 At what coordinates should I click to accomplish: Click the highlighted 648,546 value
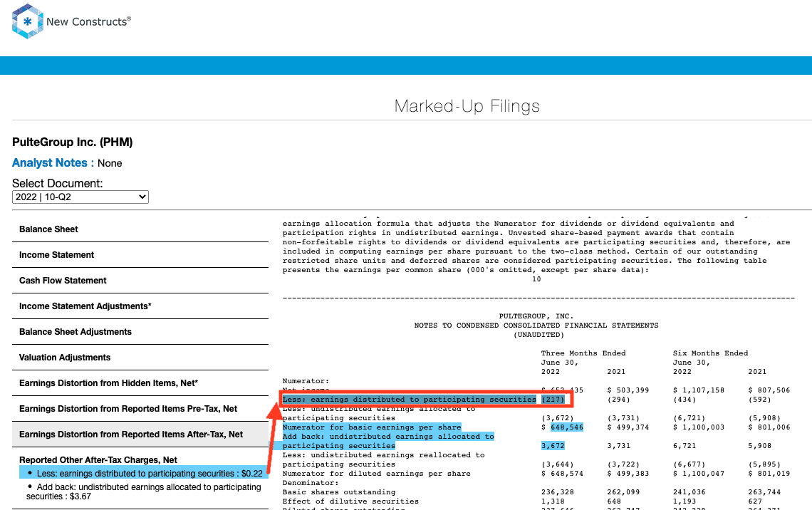click(x=566, y=427)
